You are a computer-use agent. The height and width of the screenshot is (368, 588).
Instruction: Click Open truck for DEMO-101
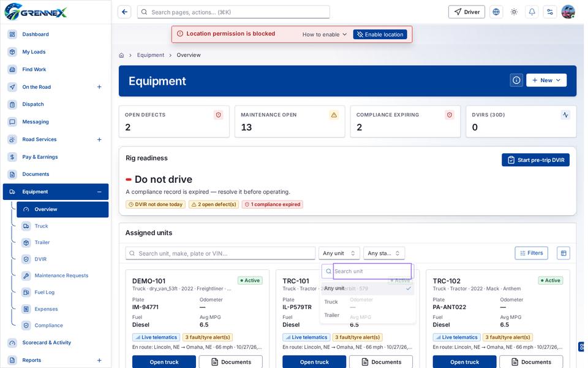point(164,362)
